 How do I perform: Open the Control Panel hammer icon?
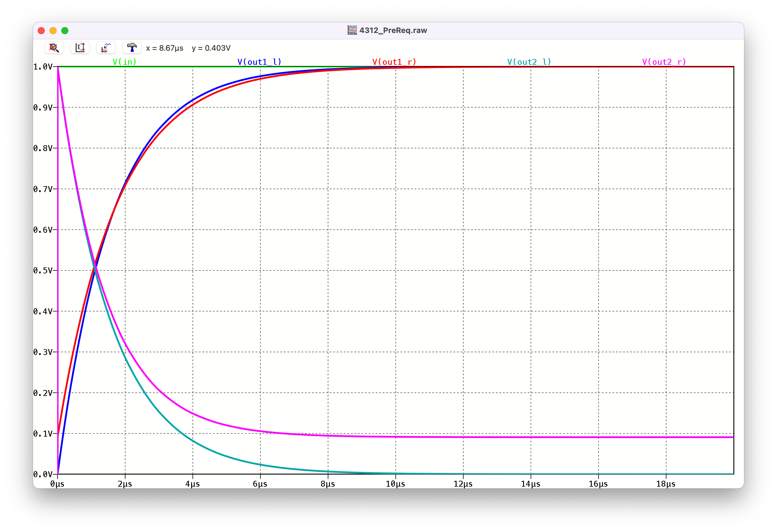click(132, 48)
